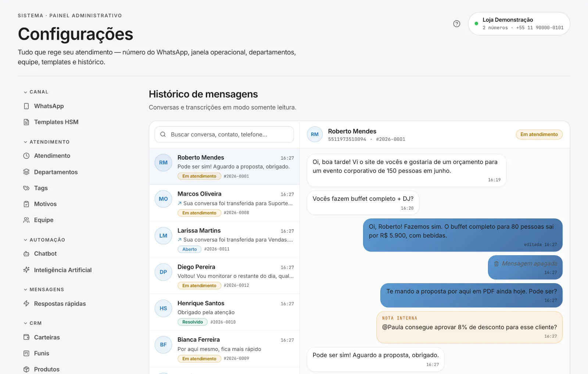588x374 pixels.
Task: Click the help question mark icon
Action: click(x=456, y=24)
